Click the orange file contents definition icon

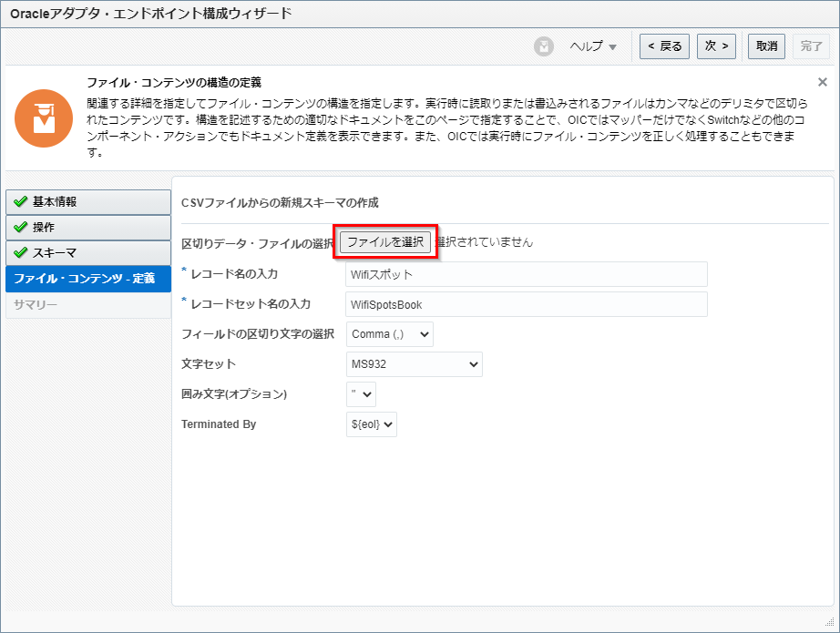point(44,118)
